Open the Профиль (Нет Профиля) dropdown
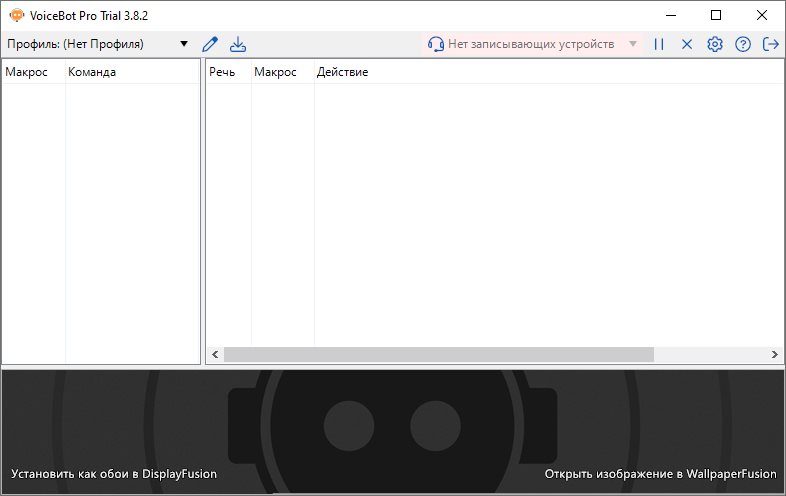This screenshot has height=496, width=786. pyautogui.click(x=97, y=44)
